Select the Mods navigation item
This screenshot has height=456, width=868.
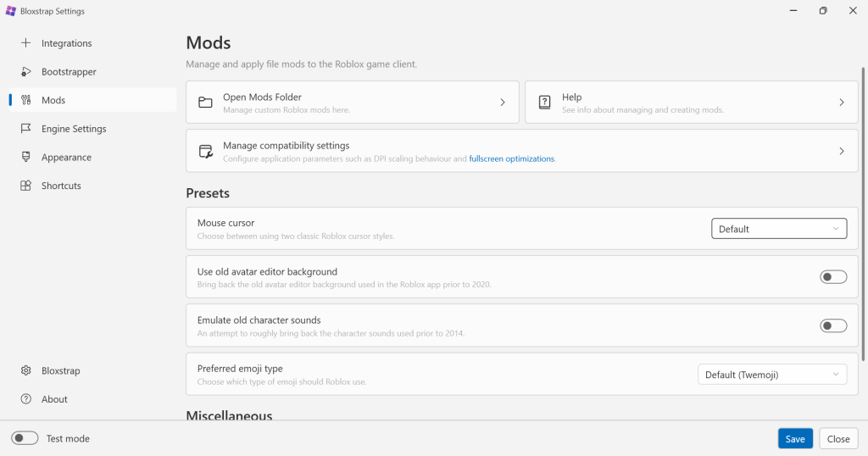(x=92, y=100)
